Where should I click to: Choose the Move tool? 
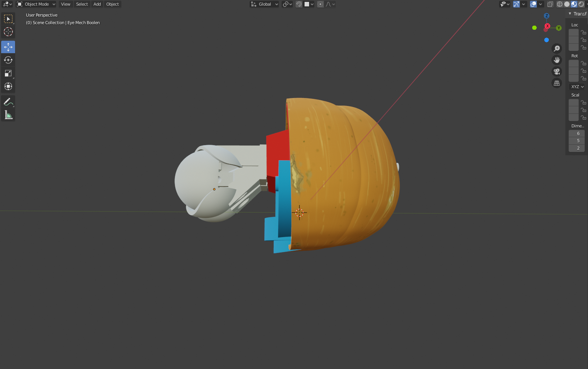[8, 47]
